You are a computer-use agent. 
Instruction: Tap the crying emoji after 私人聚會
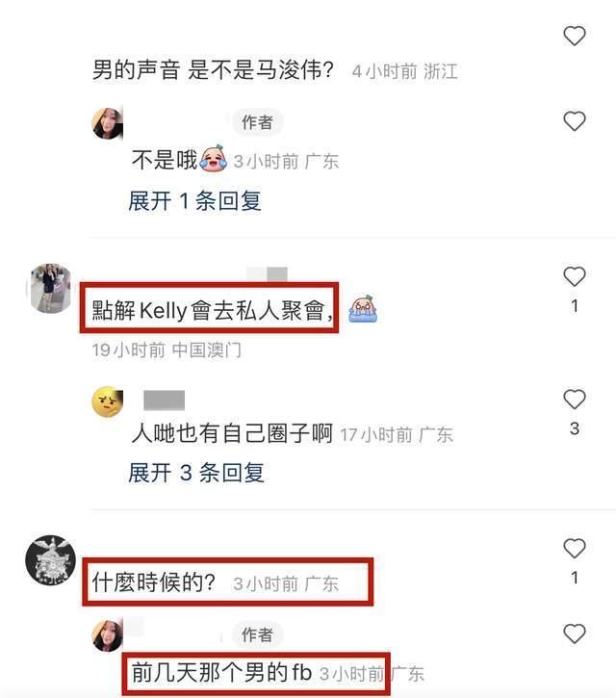(x=363, y=308)
